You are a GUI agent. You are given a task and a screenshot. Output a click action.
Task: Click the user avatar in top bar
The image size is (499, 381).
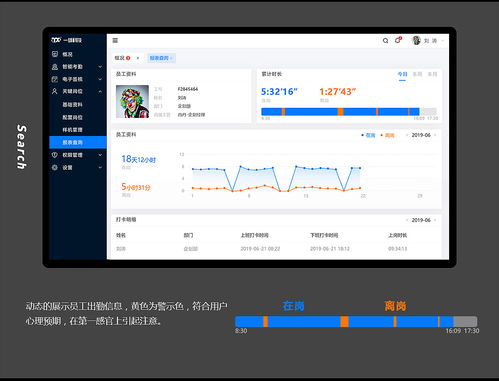tap(416, 40)
